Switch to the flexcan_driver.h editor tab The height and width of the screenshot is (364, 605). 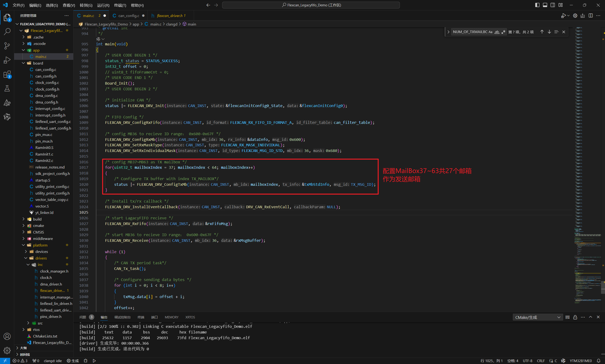[x=171, y=16]
